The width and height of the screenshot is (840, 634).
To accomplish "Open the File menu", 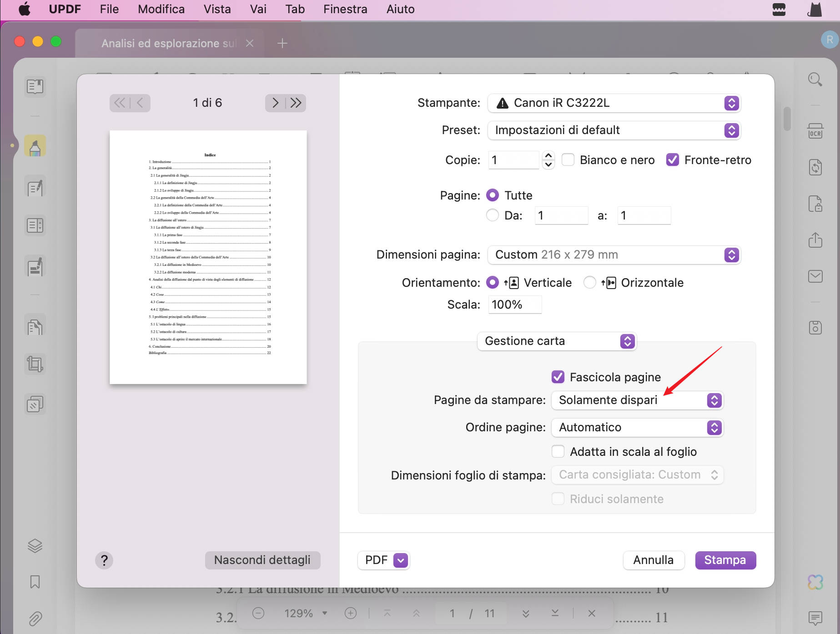I will (109, 9).
